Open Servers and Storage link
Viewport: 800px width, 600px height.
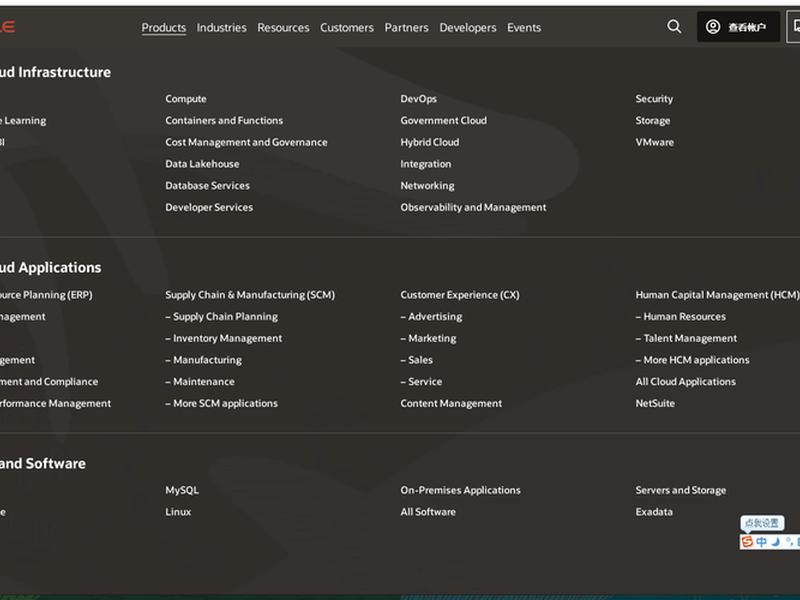(x=681, y=490)
